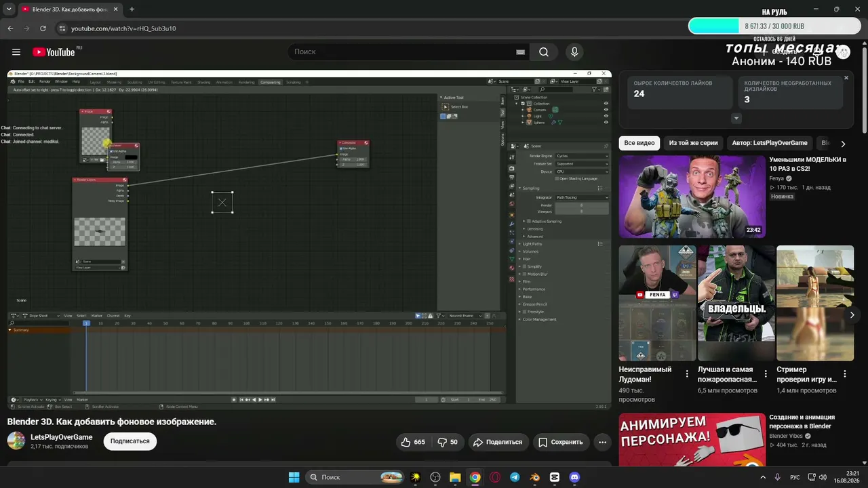Open Render Engine Cycles dropdown
Viewport: 868px width, 488px height.
(x=582, y=156)
